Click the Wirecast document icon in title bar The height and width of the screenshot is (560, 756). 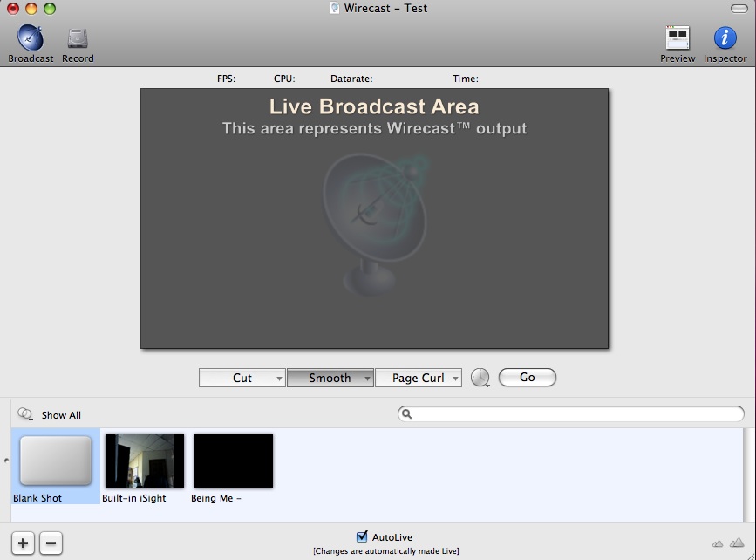[x=335, y=8]
